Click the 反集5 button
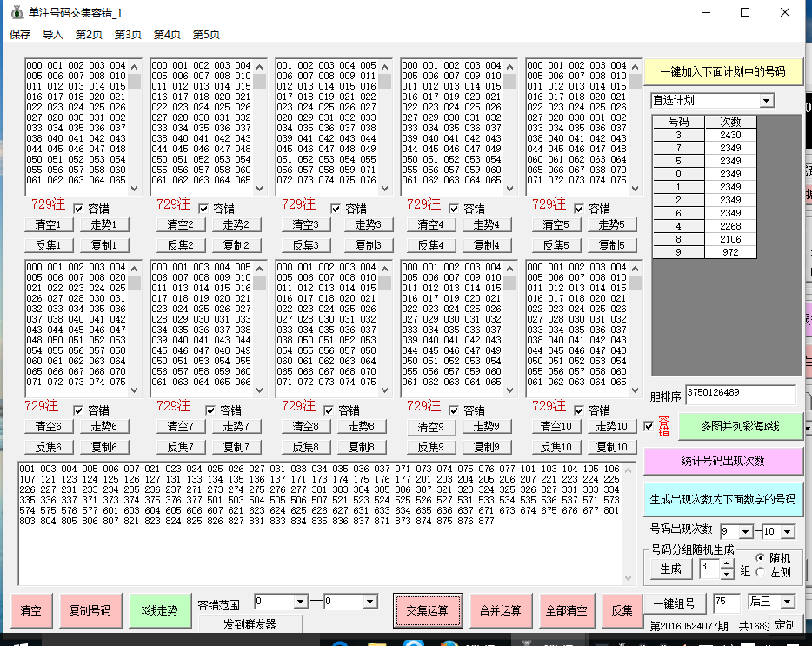Viewport: 812px width, 646px height. (x=555, y=245)
